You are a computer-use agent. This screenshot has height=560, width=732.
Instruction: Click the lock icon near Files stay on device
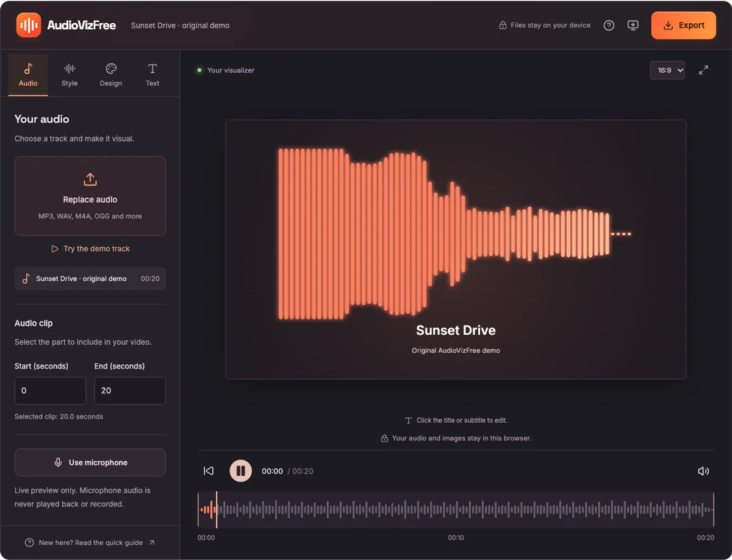click(503, 26)
